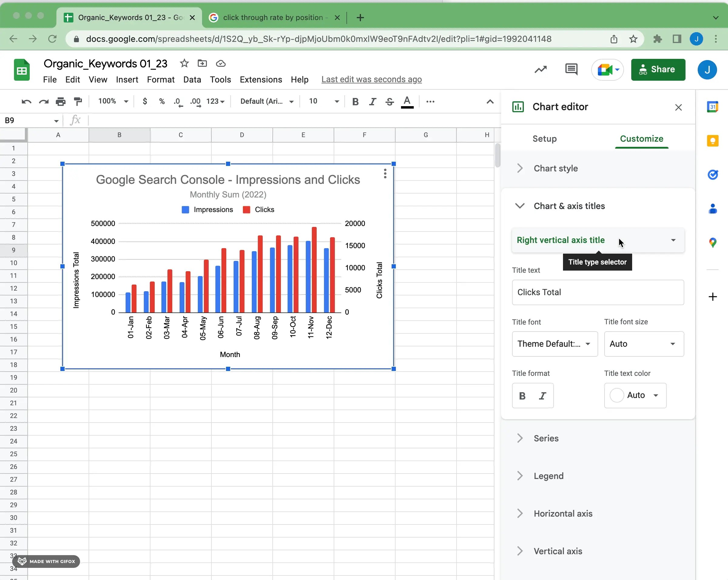Click the Title text input field
Image resolution: width=728 pixels, height=580 pixels.
coord(598,292)
